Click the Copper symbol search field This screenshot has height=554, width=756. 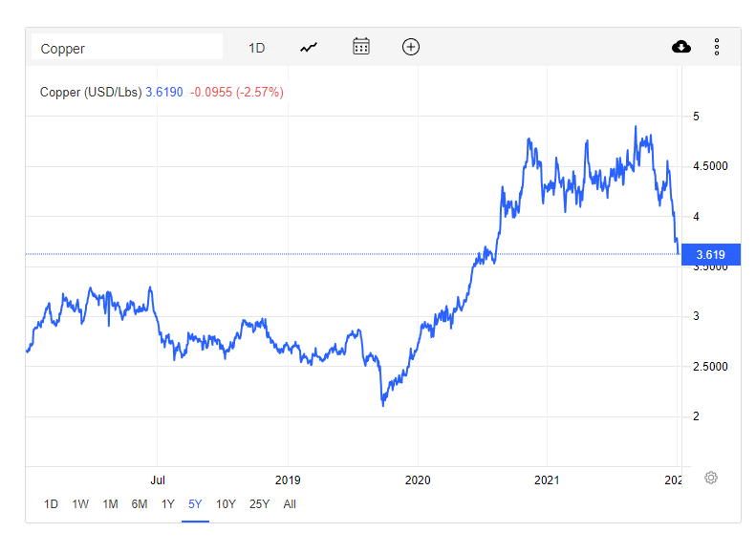[x=127, y=48]
